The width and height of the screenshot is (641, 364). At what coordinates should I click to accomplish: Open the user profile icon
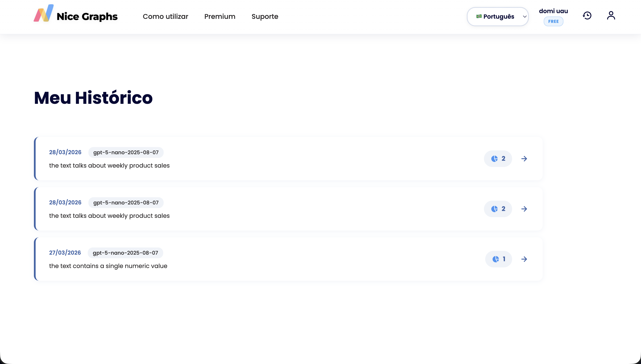(x=611, y=16)
